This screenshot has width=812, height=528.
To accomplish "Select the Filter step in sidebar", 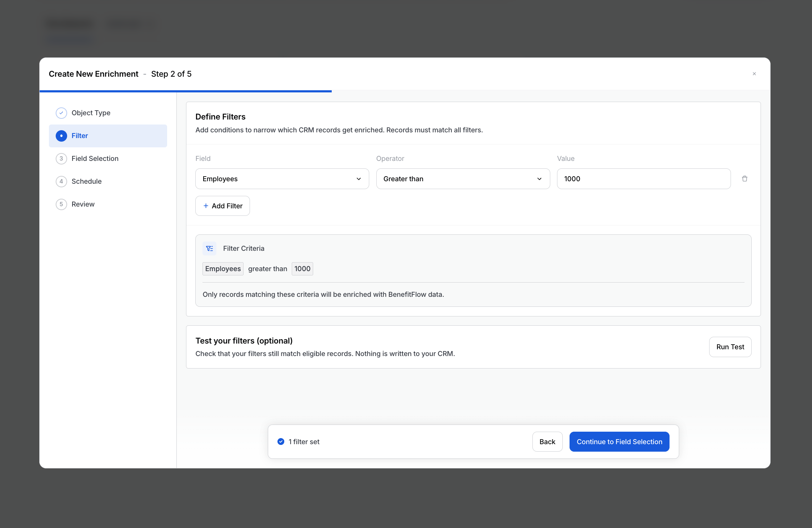I will [x=108, y=136].
